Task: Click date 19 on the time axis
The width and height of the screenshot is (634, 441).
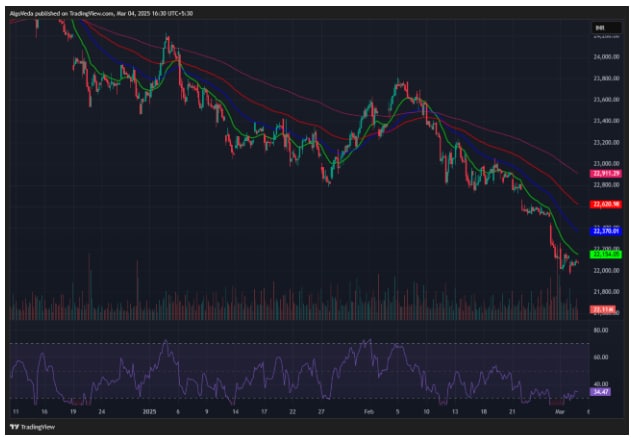Action: coord(73,412)
